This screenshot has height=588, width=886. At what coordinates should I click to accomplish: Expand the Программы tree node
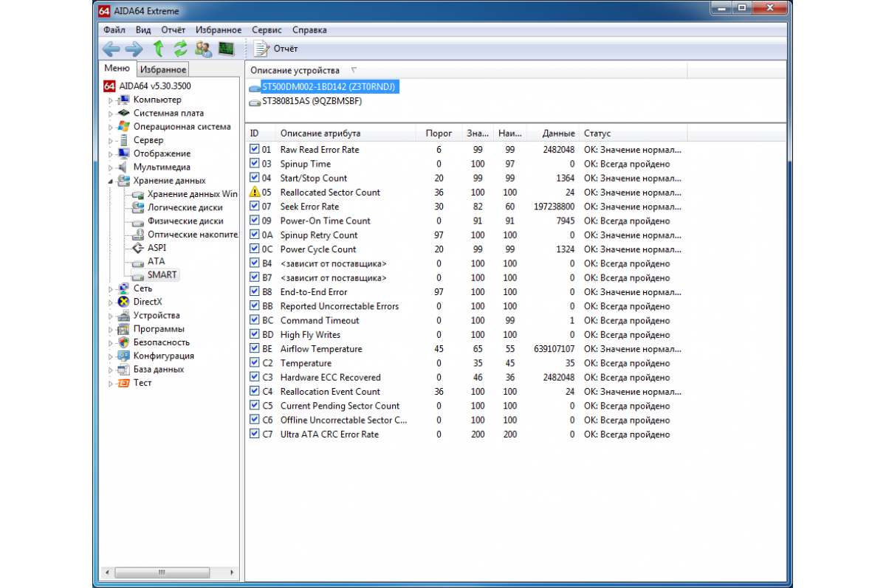click(x=111, y=330)
